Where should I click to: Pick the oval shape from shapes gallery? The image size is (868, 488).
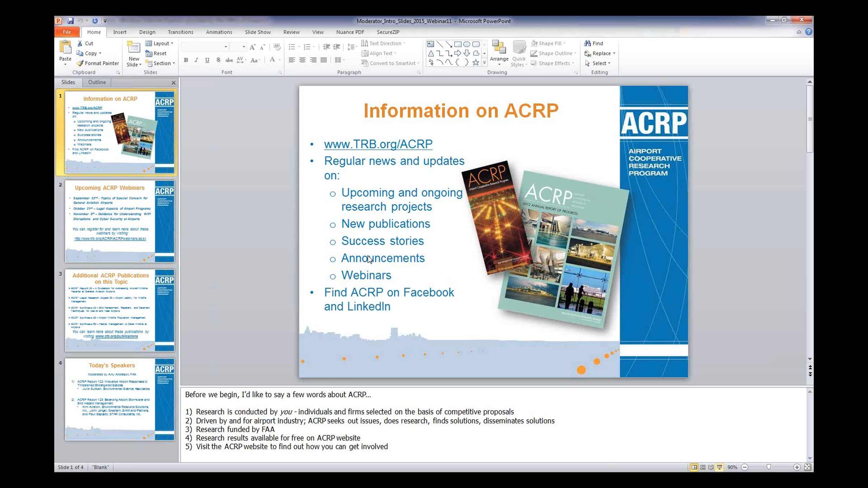point(467,44)
